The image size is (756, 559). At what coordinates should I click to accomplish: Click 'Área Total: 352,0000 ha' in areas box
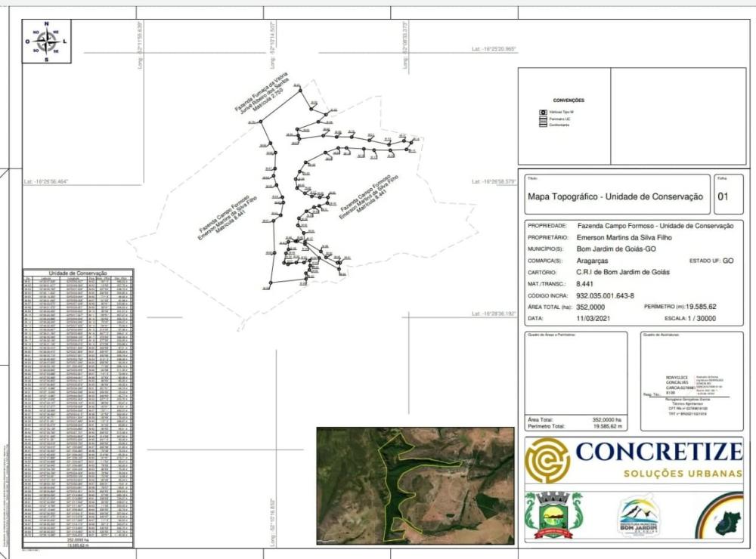[575, 420]
